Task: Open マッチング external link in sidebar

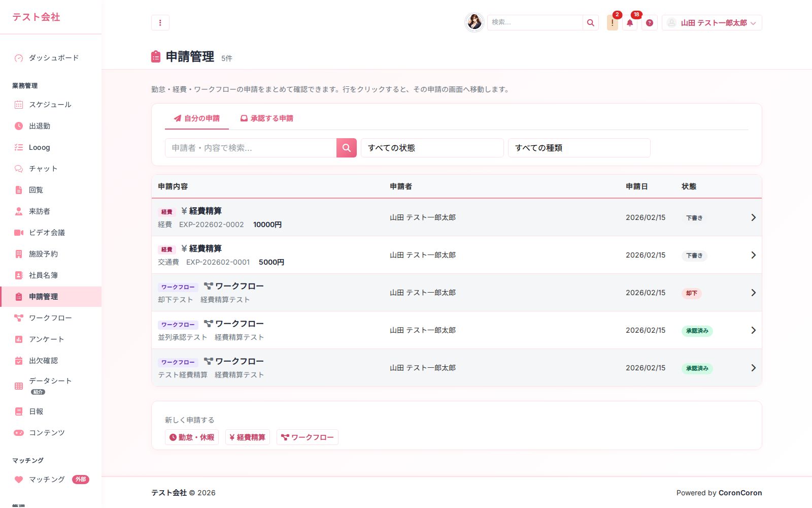Action: point(51,480)
